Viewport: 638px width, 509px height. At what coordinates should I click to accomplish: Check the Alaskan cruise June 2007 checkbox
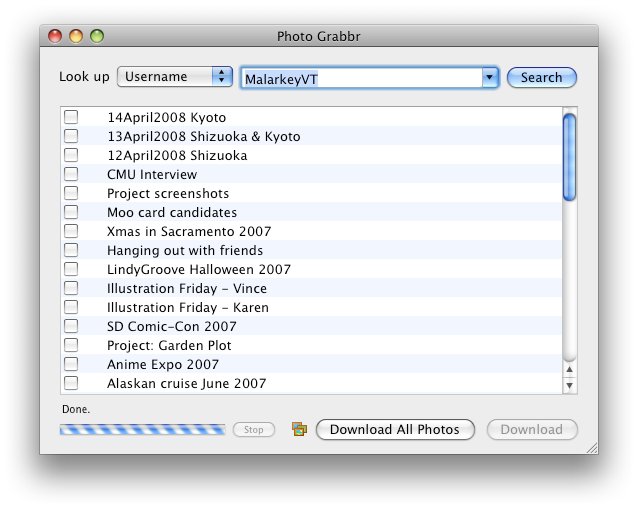71,383
